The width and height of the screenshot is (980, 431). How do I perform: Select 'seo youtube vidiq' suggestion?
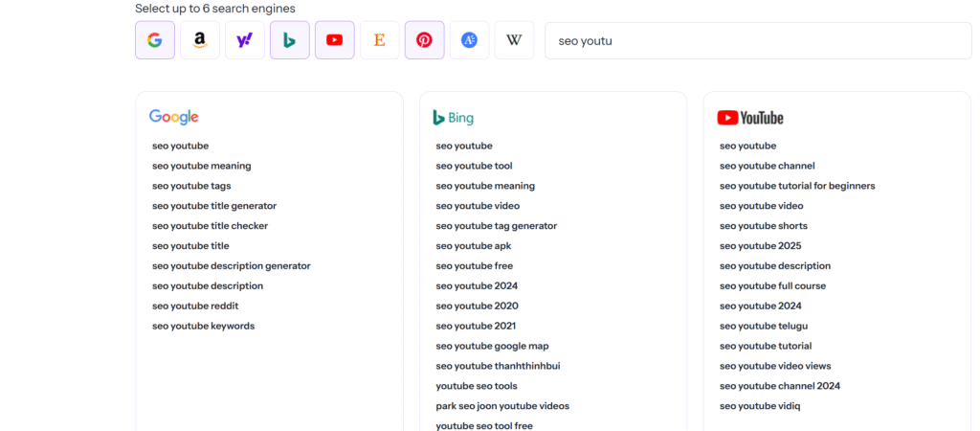pyautogui.click(x=760, y=406)
